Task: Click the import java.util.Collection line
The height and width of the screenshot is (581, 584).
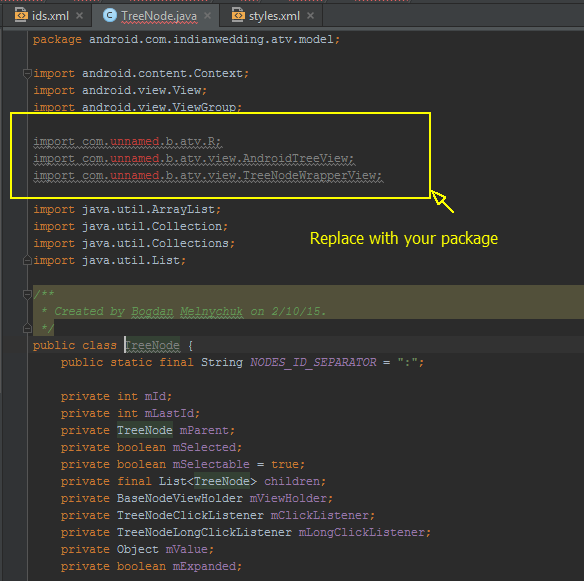Action: click(130, 226)
